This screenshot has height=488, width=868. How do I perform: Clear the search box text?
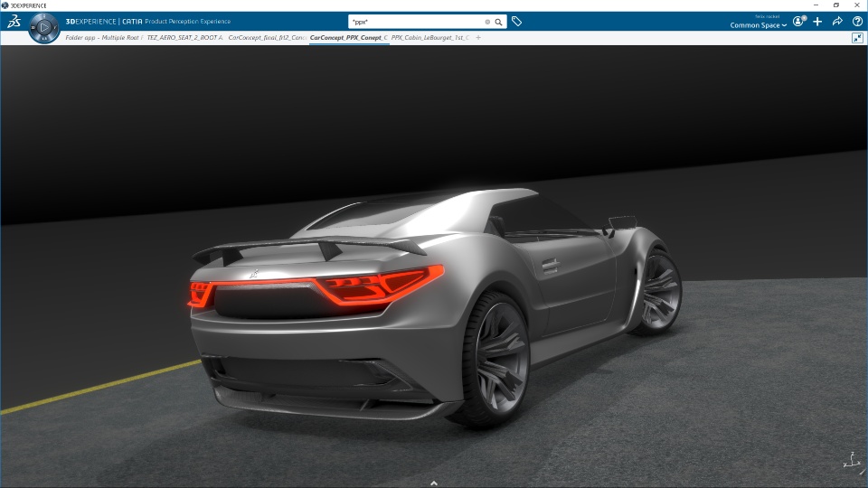[x=487, y=22]
